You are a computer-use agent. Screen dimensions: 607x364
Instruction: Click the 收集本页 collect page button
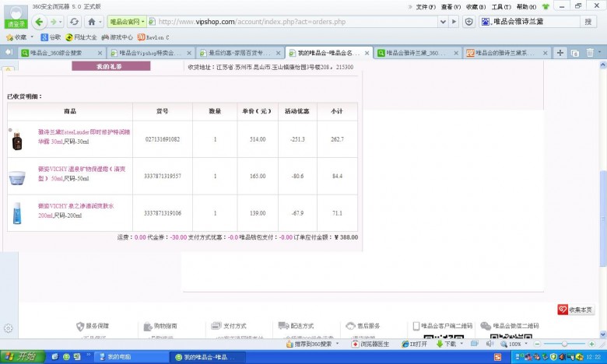(x=576, y=310)
